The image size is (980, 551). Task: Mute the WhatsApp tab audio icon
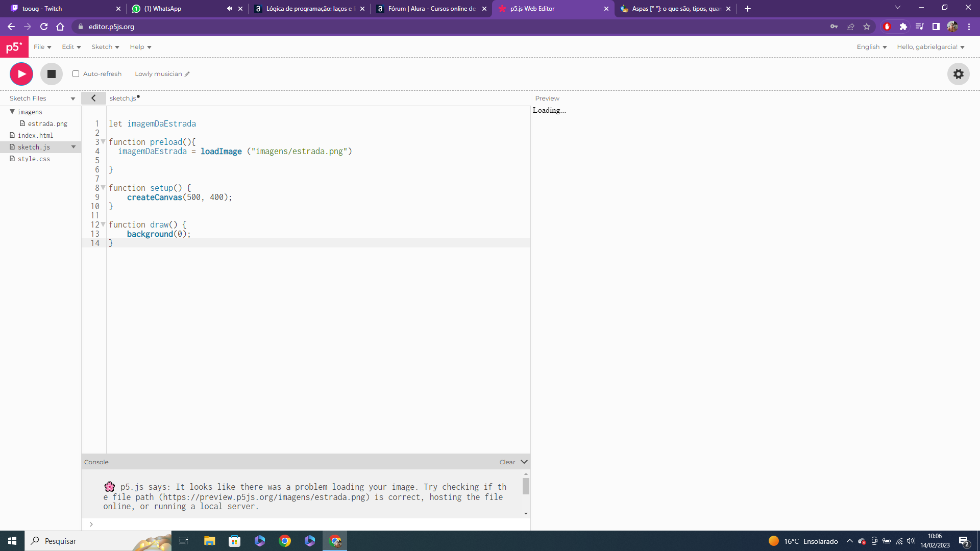click(229, 9)
